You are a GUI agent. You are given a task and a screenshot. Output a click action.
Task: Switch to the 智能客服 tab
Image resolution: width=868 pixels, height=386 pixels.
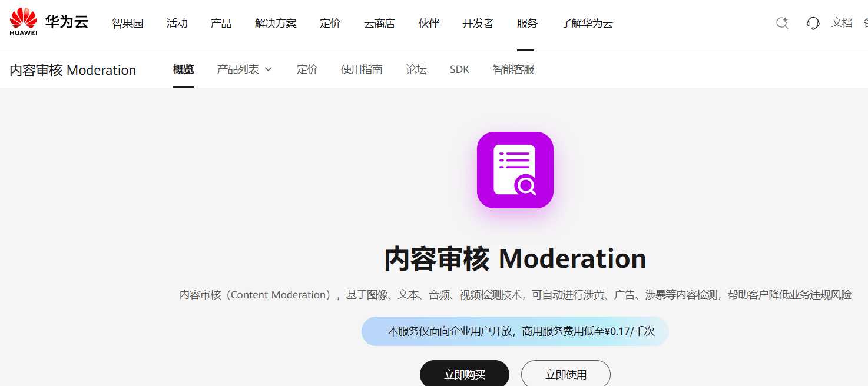pyautogui.click(x=513, y=69)
